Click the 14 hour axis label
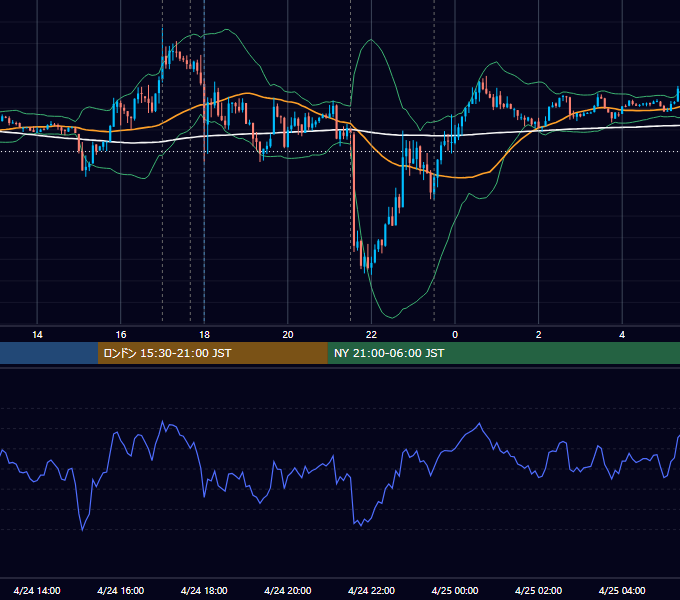The width and height of the screenshot is (680, 600). pyautogui.click(x=37, y=335)
